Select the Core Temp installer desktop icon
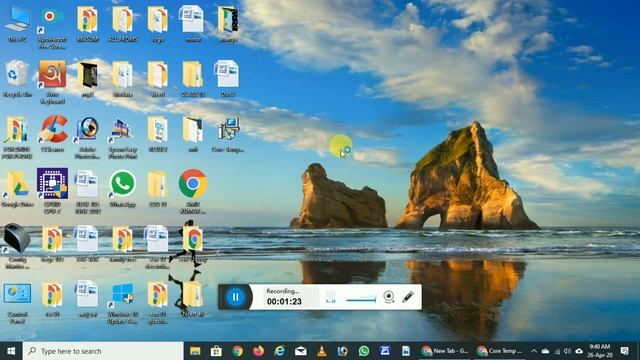640x360 pixels. 228,134
